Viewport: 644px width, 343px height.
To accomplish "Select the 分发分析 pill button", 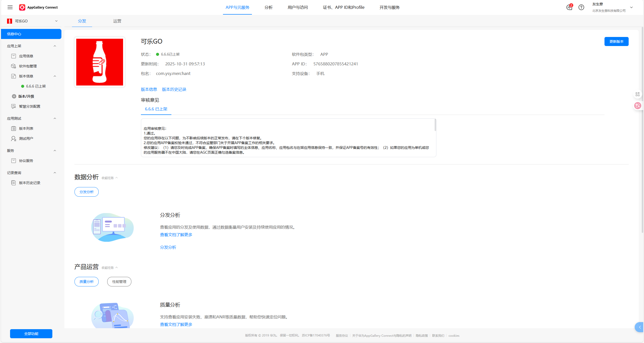I will click(86, 192).
